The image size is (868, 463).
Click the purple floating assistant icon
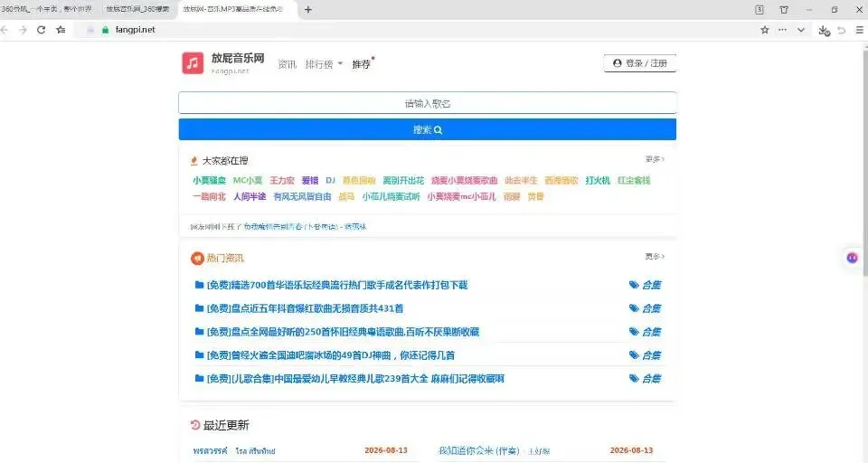click(x=852, y=258)
